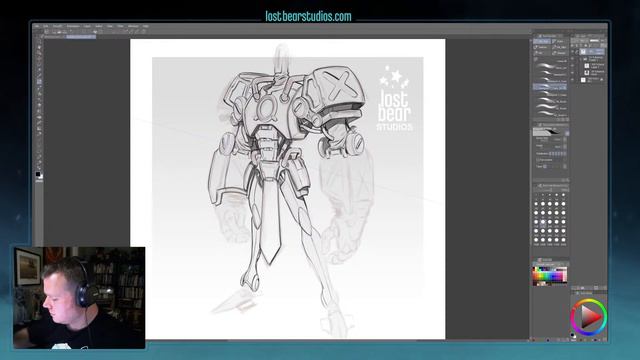The image size is (640, 360).
Task: Open the Help menu
Action: (146, 26)
